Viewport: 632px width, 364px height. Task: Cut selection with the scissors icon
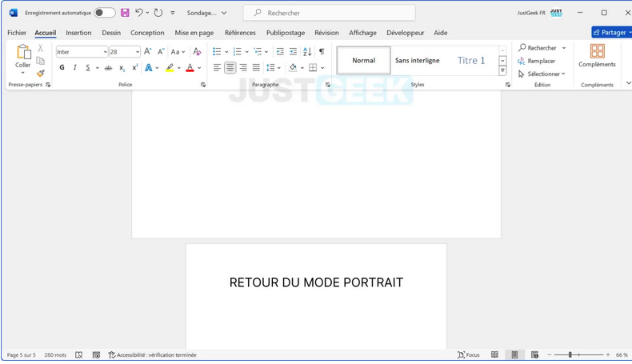click(x=40, y=48)
